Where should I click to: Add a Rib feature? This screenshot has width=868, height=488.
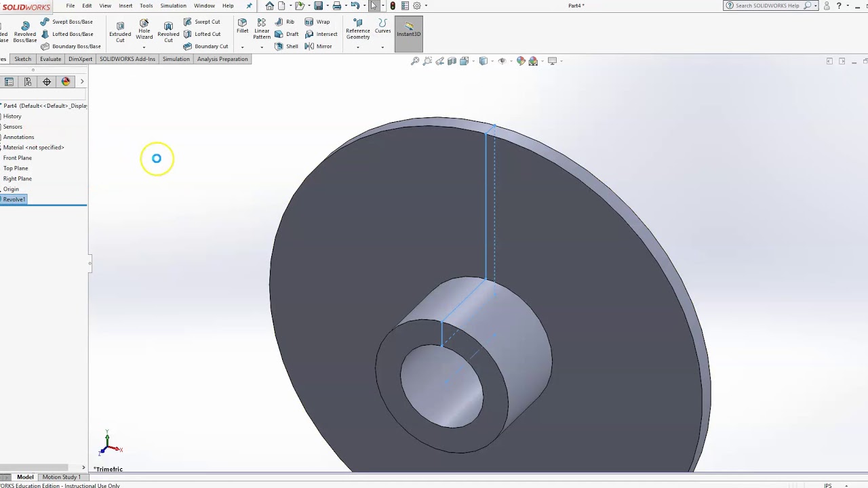coord(285,22)
